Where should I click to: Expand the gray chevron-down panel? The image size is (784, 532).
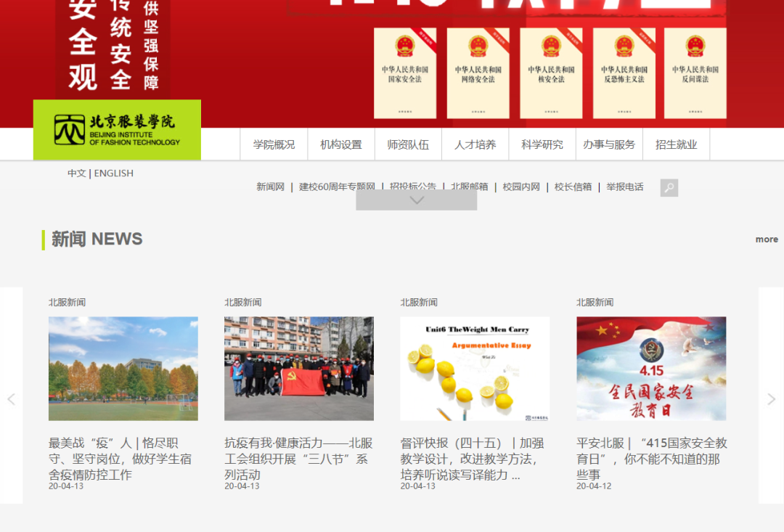tap(416, 200)
